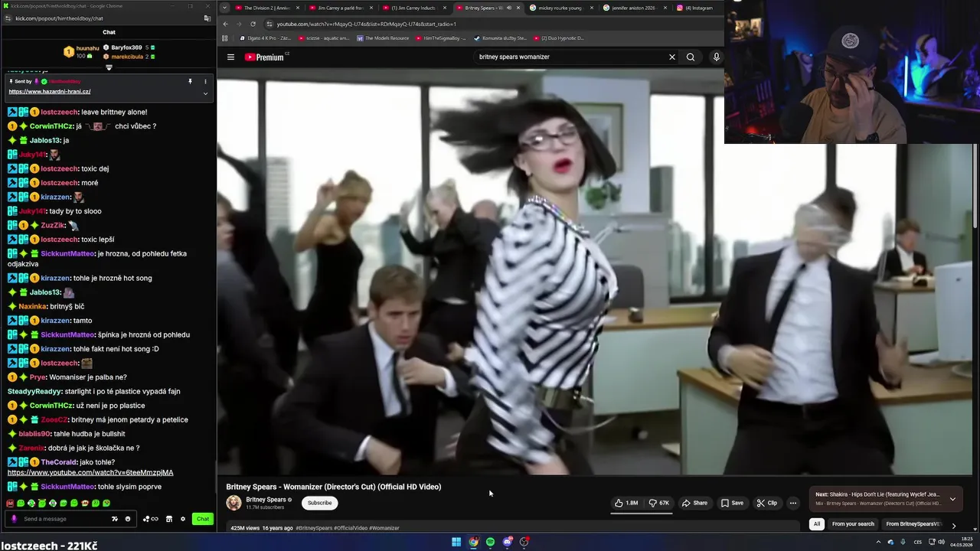
Task: Reload the YouTube page
Action: click(x=253, y=24)
